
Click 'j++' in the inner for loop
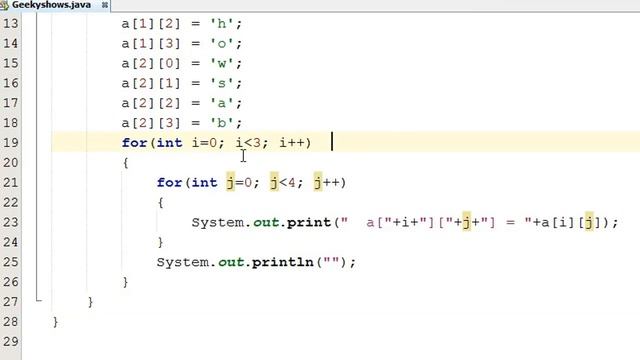click(327, 182)
